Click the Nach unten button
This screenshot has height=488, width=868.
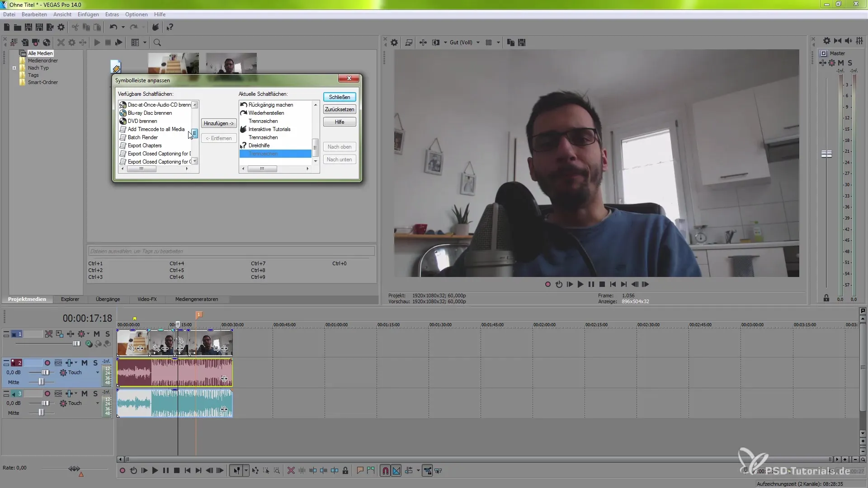pos(340,160)
